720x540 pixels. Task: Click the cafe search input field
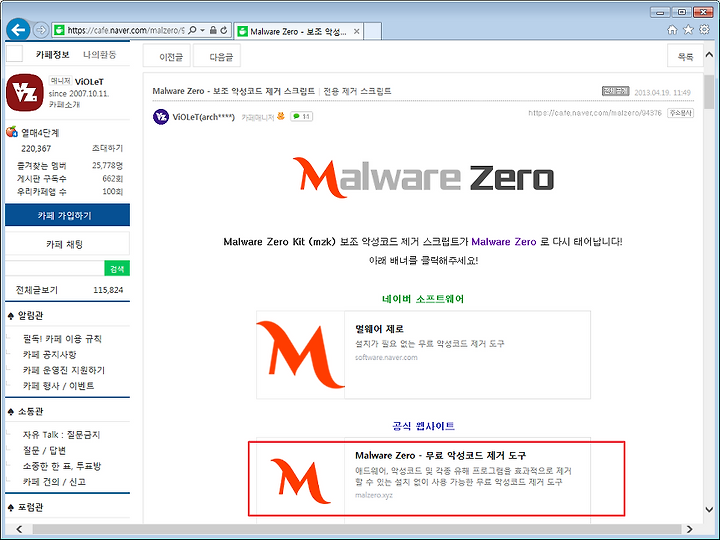[55, 268]
